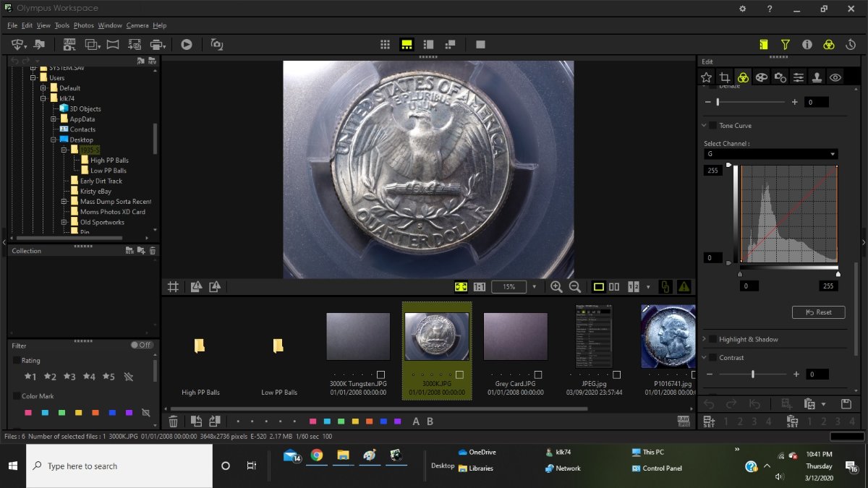Enable the Highlight & Shadow checkbox

click(712, 339)
